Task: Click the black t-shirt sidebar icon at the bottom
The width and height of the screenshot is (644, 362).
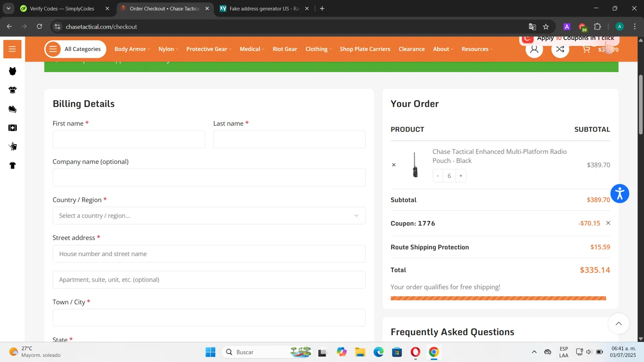Action: pyautogui.click(x=12, y=166)
